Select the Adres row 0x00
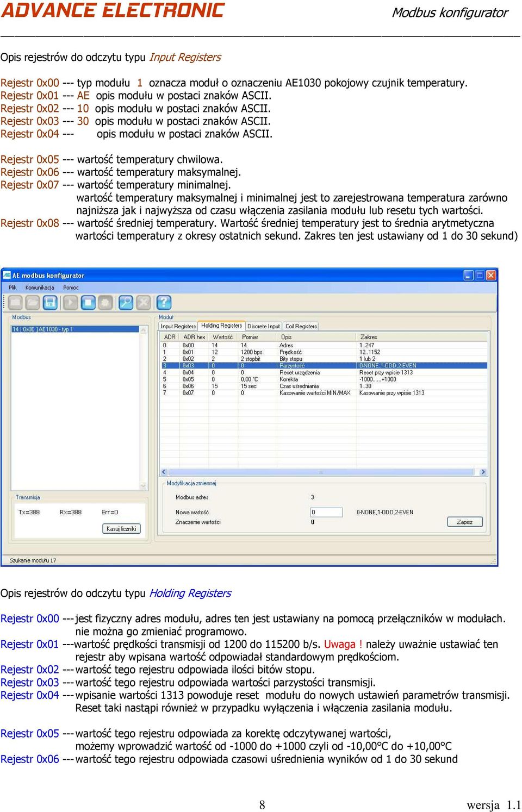Image resolution: width=522 pixels, height=812 pixels. [x=324, y=345]
